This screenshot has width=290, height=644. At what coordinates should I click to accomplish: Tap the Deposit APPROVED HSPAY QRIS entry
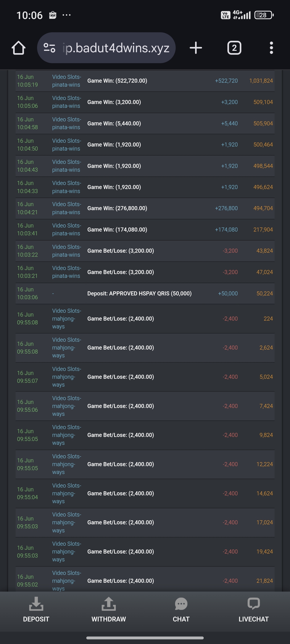tap(139, 294)
